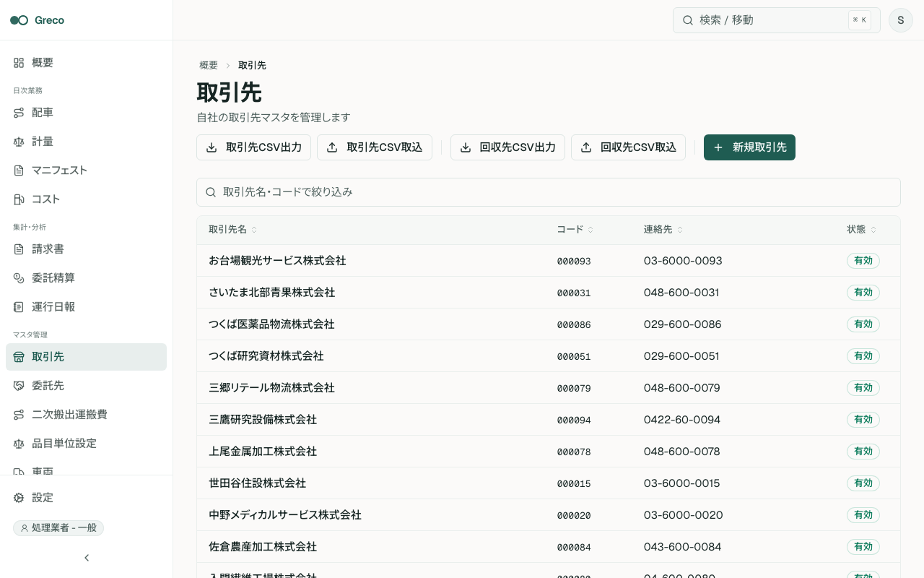Import customers with 取引先CSV取込
Viewport: 924px width, 578px height.
coord(375,147)
